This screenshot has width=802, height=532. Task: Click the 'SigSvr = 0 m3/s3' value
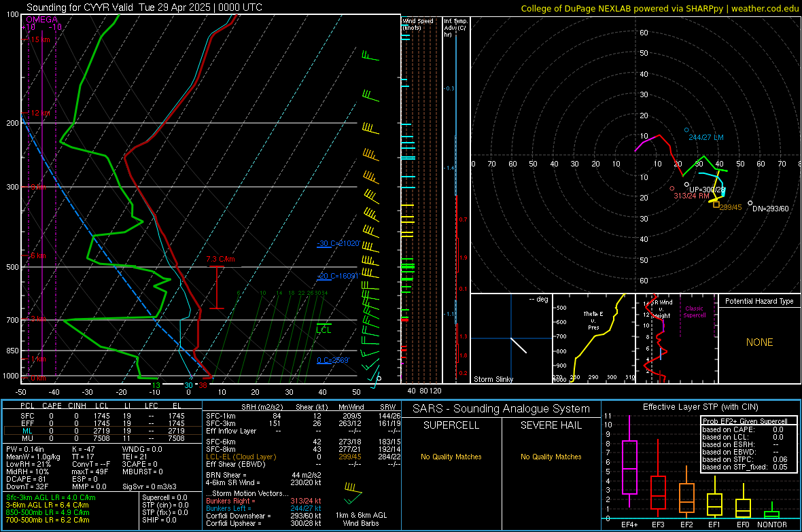(150, 486)
